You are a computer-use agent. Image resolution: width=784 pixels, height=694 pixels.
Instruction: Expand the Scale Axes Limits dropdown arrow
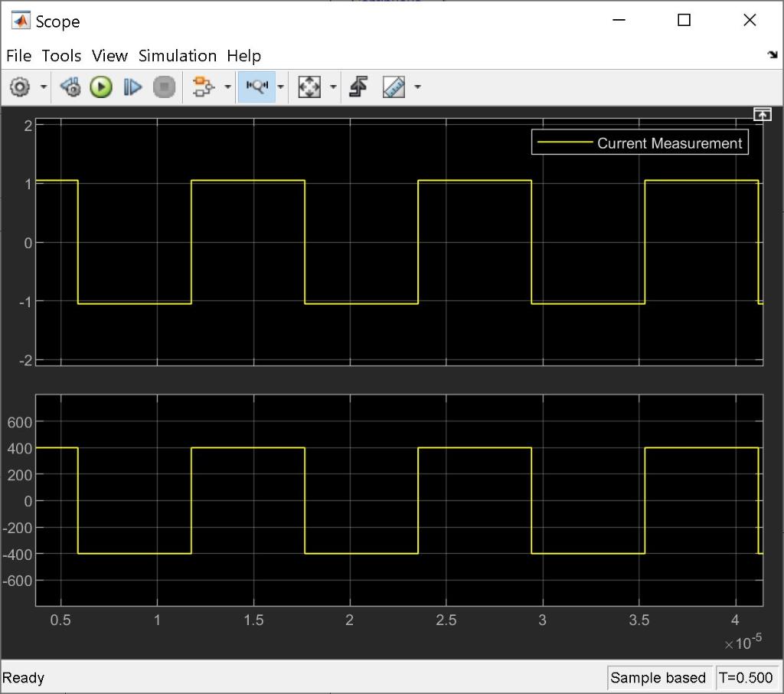coord(334,87)
